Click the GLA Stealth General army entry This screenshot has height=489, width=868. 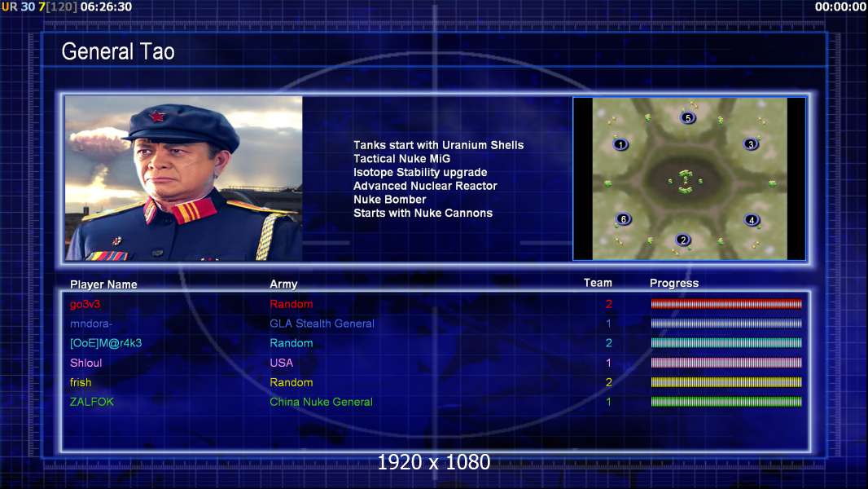click(x=322, y=324)
